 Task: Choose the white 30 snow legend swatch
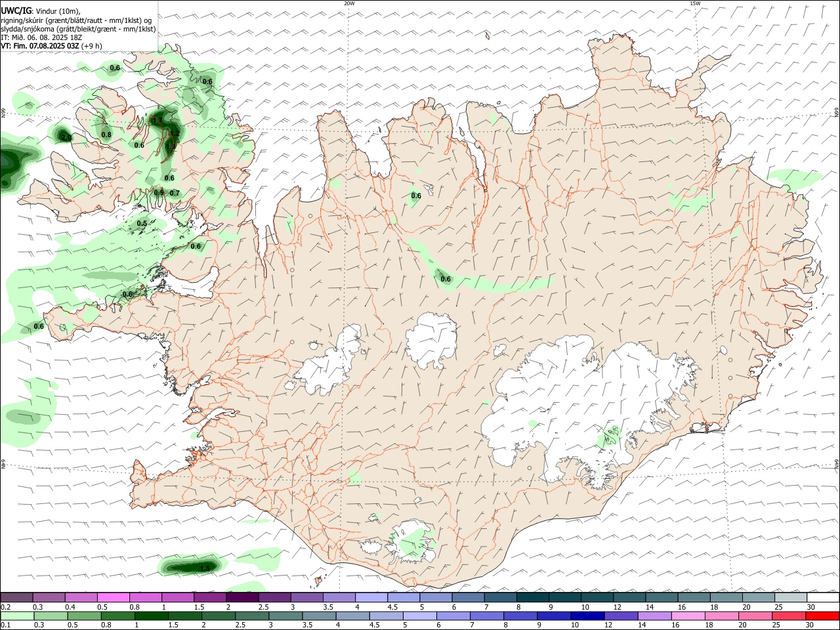tap(823, 597)
